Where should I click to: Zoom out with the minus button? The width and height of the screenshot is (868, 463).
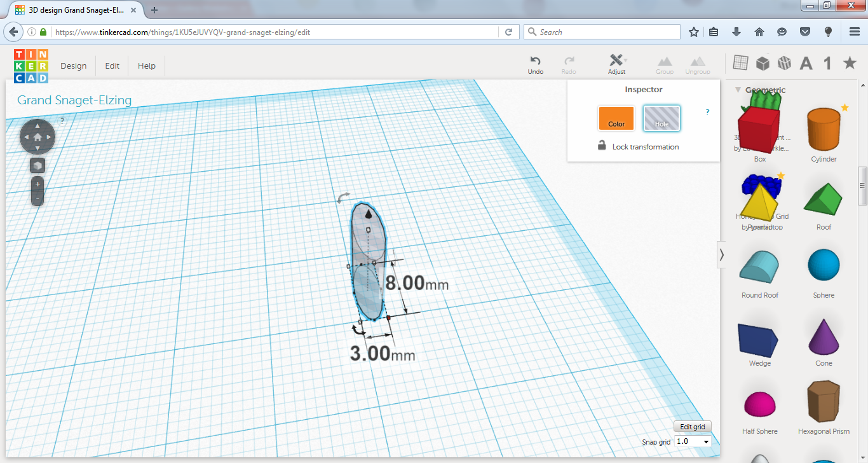(37, 198)
